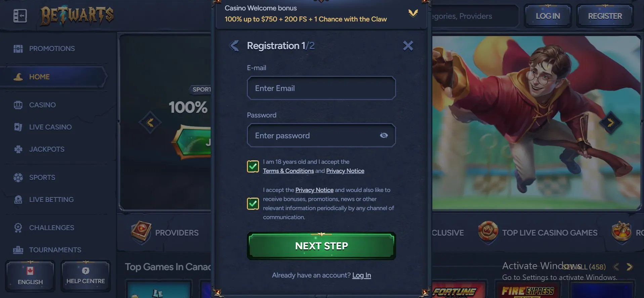Open the English language selector
Viewport: 644px width, 298px height.
pos(30,276)
